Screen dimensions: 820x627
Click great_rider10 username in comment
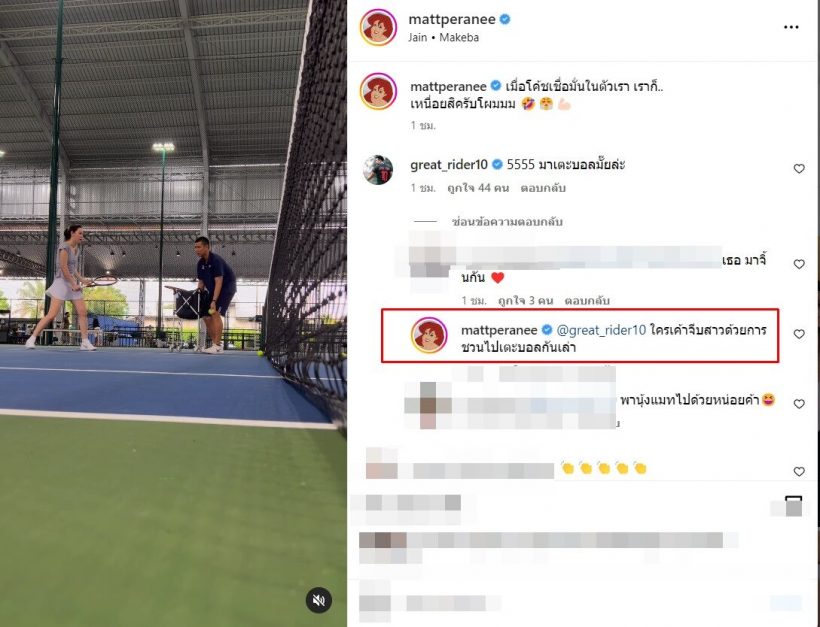[449, 165]
